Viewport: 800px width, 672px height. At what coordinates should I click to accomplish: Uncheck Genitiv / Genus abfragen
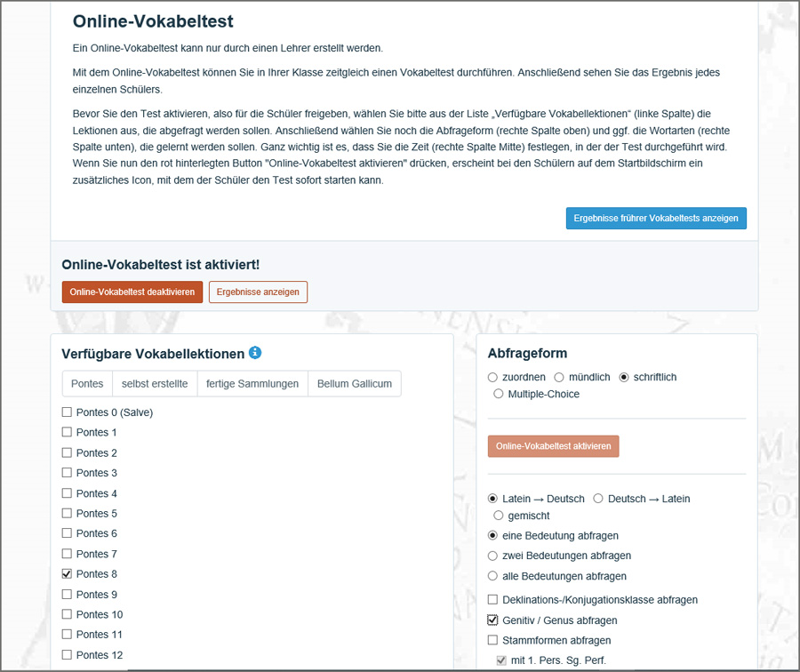pos(492,620)
